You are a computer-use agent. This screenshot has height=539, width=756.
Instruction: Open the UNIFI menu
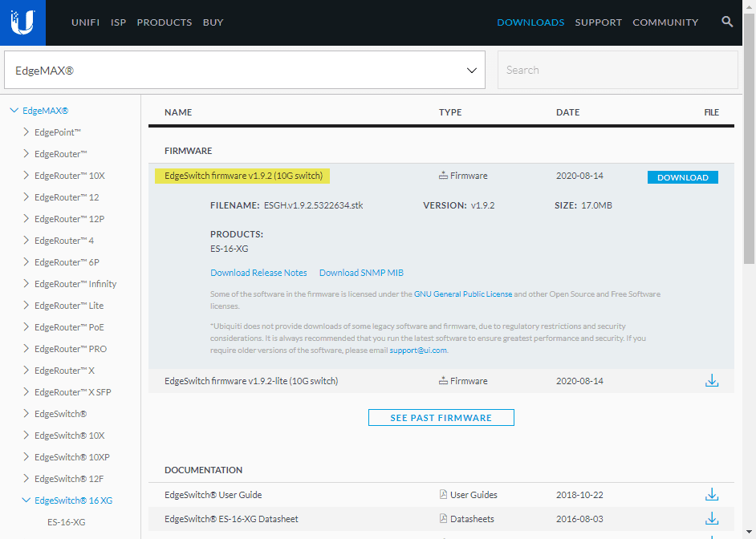point(85,22)
